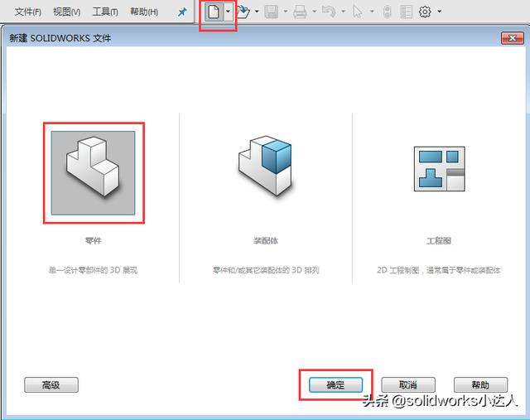Click the 装配体 label text
530x420 pixels.
[x=266, y=240]
